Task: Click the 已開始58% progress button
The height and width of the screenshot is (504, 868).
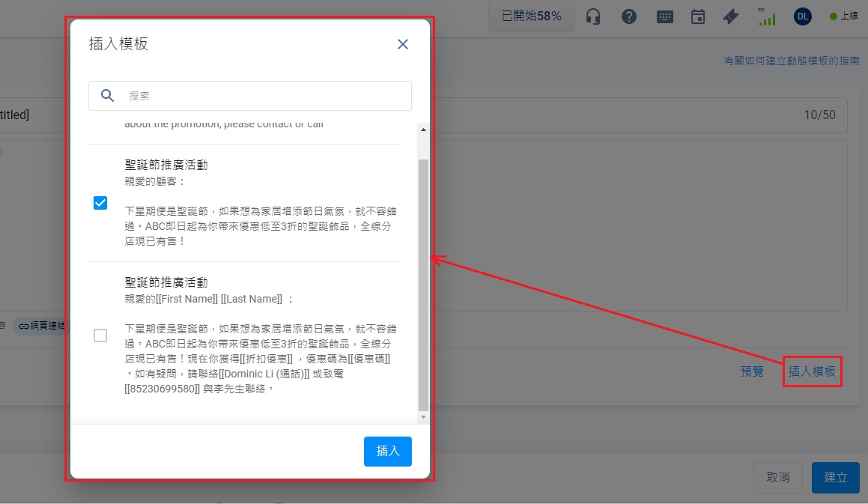Action: point(532,16)
